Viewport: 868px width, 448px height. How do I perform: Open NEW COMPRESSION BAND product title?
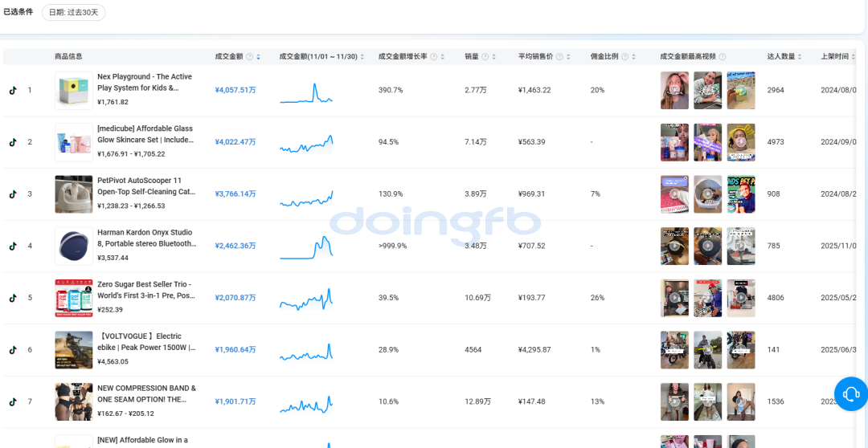(146, 393)
